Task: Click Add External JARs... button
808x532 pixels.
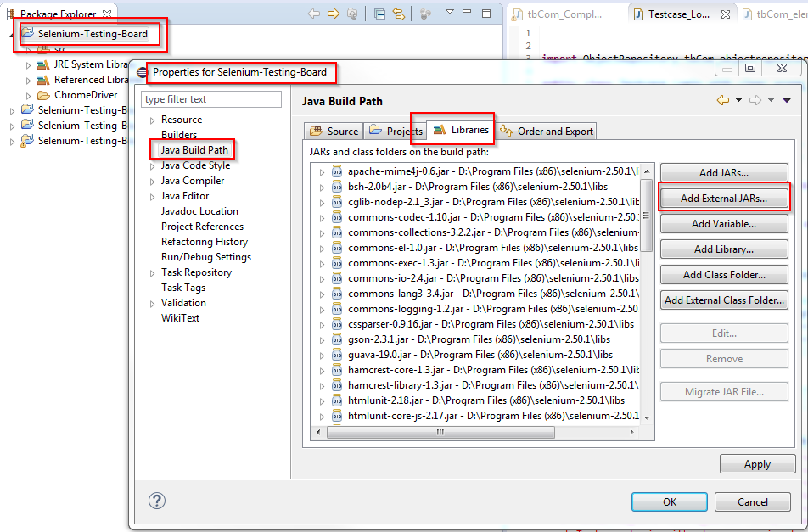Action: [724, 199]
